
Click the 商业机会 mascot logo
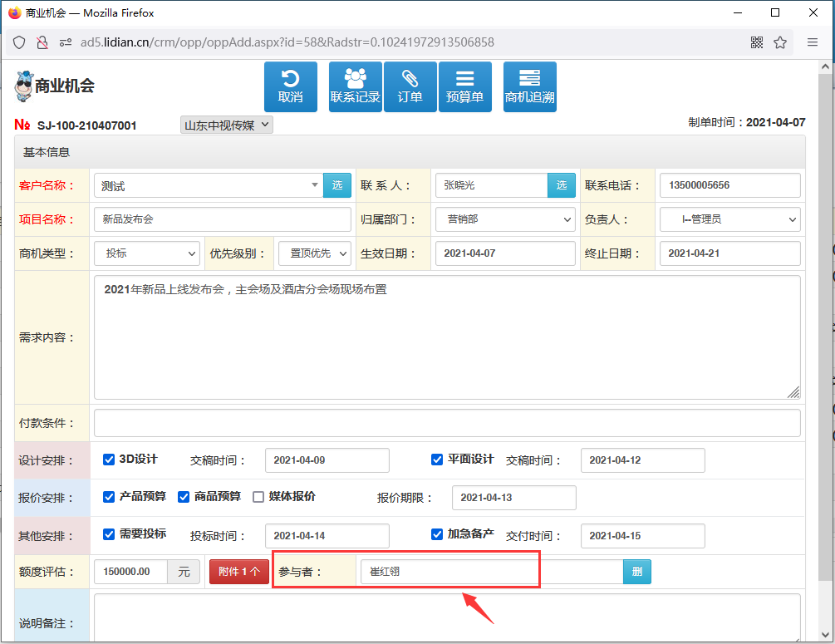24,86
